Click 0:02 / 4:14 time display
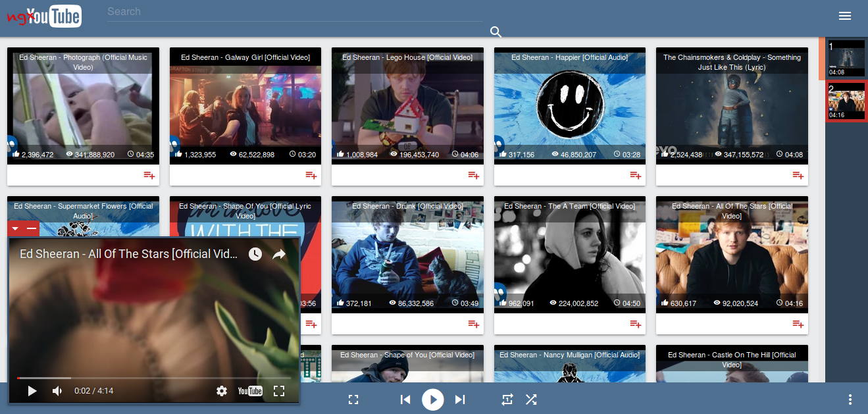Viewport: 868px width, 414px height. pyautogui.click(x=94, y=391)
